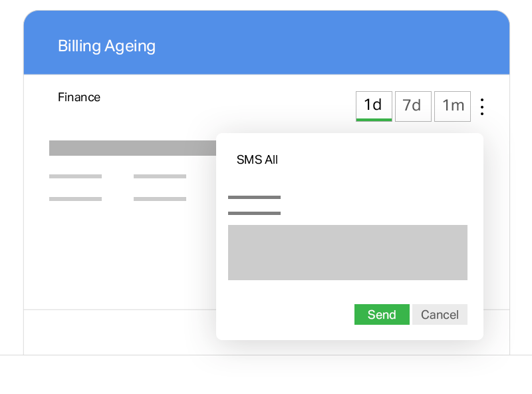Select the wide gray table header bar
Viewport: 532px width, 394px height.
(x=132, y=148)
